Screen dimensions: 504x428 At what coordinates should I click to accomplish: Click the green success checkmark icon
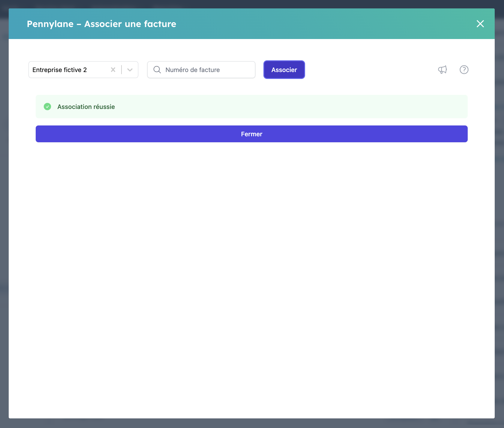click(47, 107)
